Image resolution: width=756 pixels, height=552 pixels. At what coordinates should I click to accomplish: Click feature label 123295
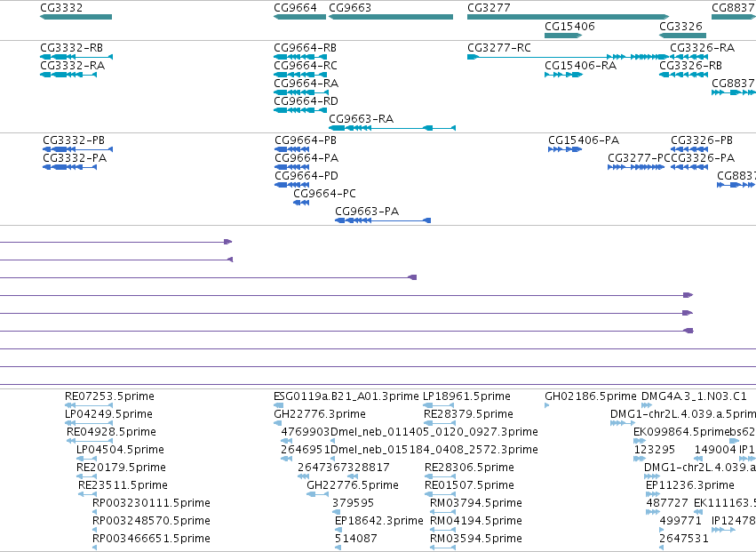point(654,450)
